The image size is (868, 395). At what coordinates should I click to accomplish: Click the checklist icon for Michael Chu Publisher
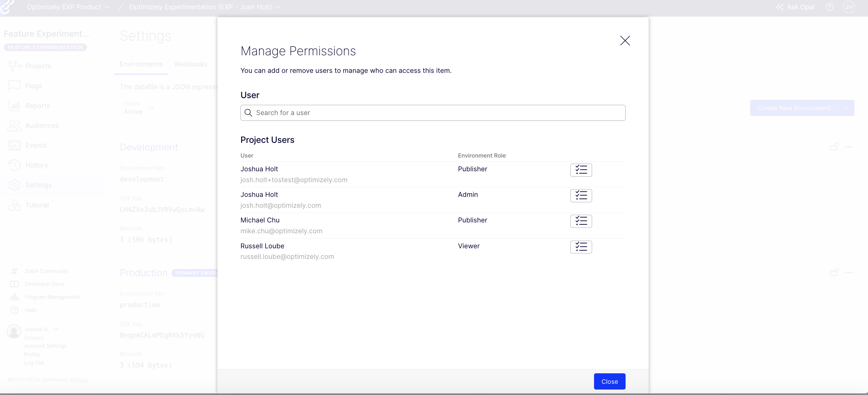(581, 221)
